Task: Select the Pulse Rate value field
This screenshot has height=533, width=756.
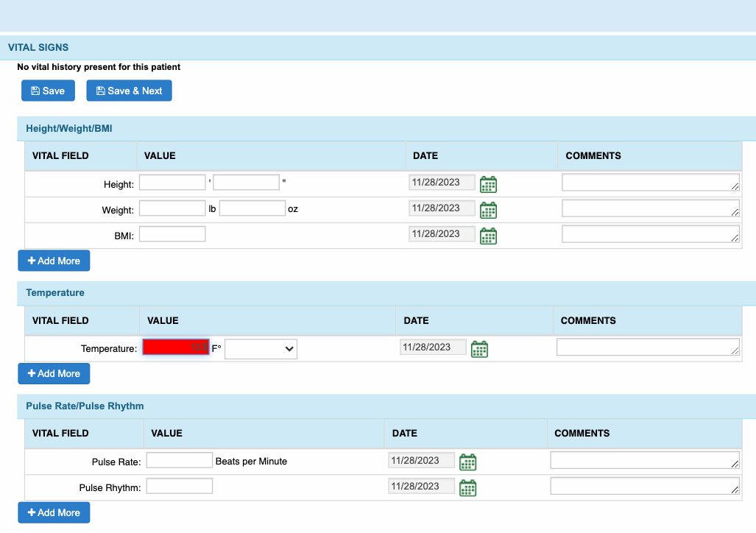Action: click(180, 461)
